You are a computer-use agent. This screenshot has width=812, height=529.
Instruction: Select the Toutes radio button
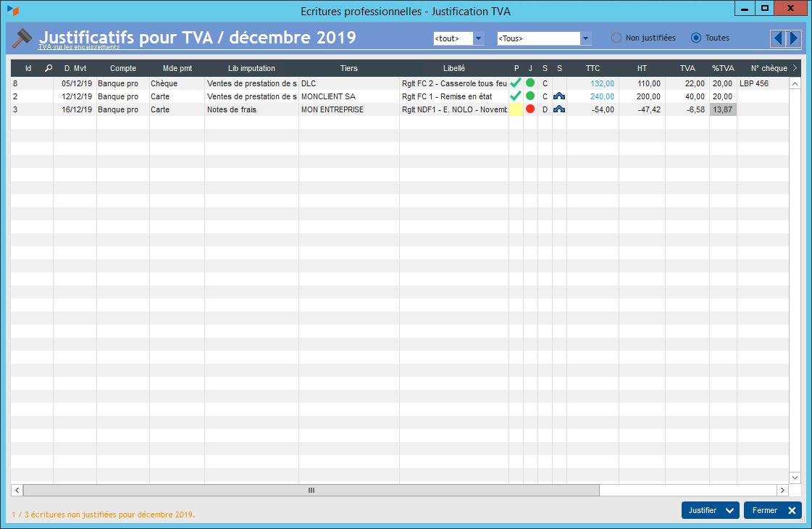click(696, 38)
